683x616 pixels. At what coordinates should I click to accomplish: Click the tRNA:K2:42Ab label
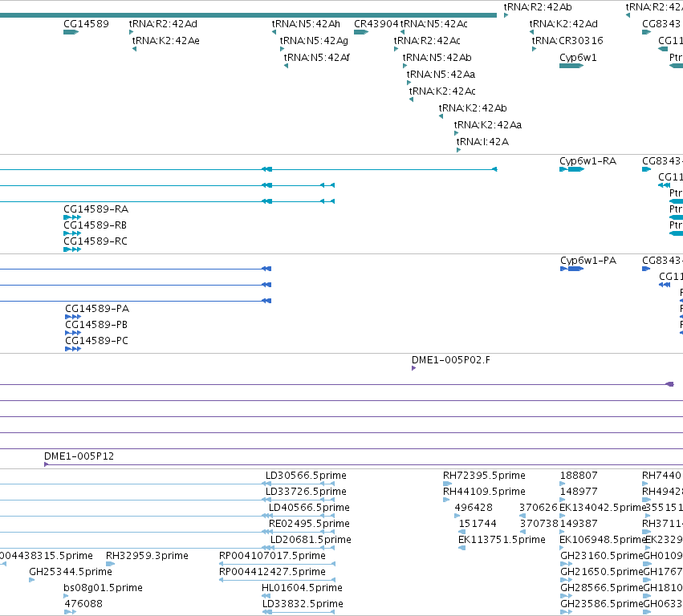pyautogui.click(x=473, y=108)
